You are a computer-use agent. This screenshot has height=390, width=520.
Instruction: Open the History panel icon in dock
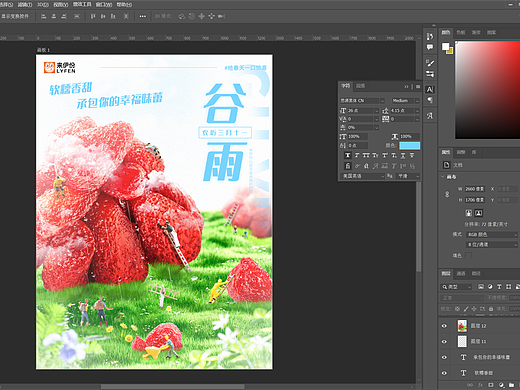tap(430, 36)
